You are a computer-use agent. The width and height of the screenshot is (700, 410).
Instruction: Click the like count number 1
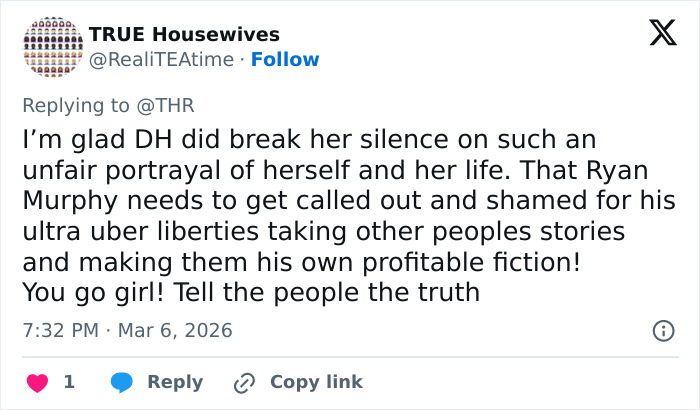69,382
